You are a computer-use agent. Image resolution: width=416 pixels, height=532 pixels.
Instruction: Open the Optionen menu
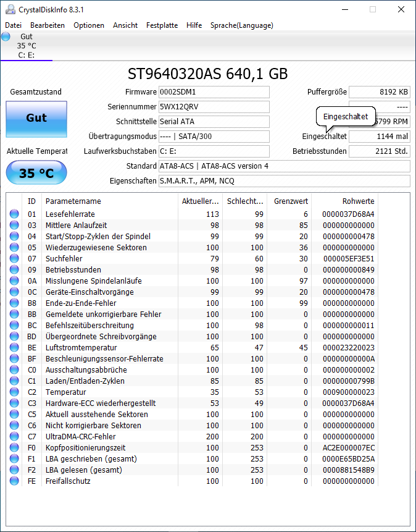pos(89,25)
